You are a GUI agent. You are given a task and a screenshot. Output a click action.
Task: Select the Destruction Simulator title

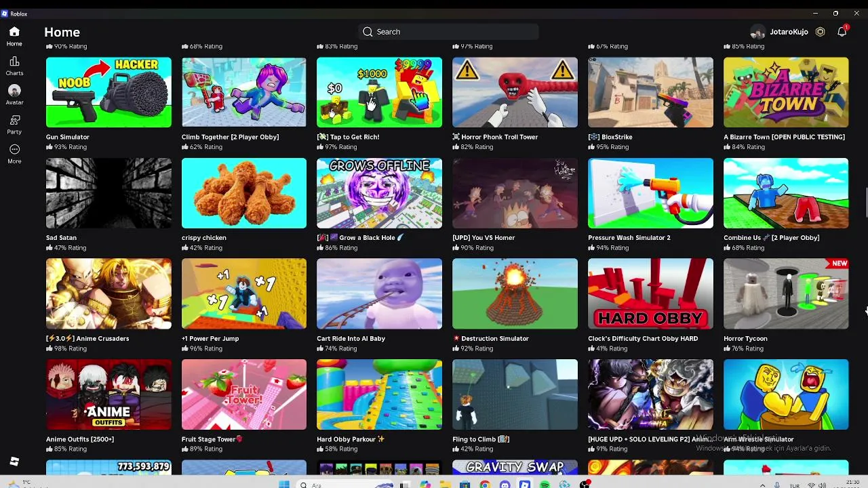coord(490,338)
